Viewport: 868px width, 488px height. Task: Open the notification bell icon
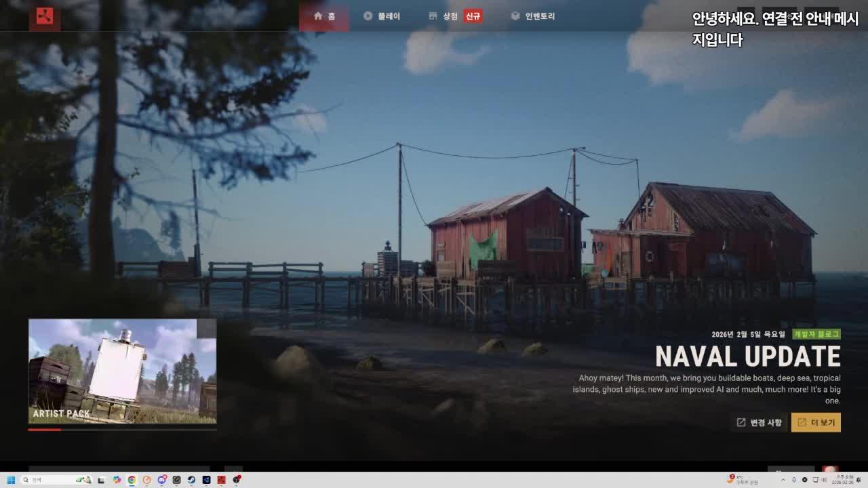pos(860,480)
